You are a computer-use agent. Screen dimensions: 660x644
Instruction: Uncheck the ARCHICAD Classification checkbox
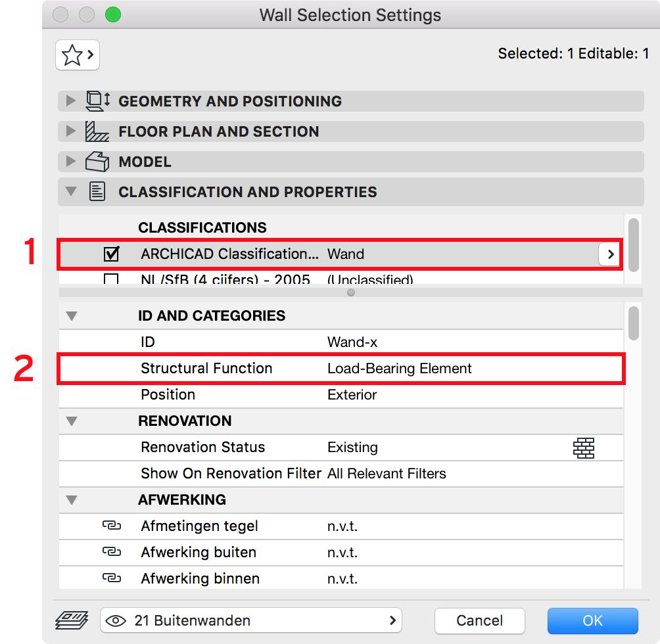point(112,254)
